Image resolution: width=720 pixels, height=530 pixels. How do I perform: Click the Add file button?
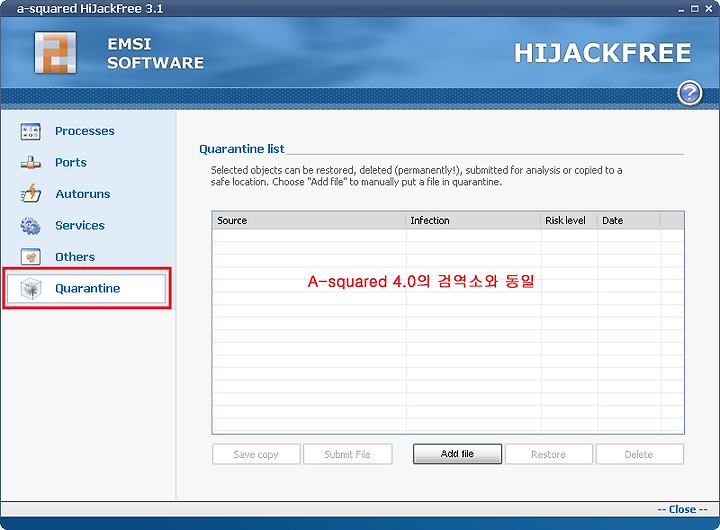[457, 454]
